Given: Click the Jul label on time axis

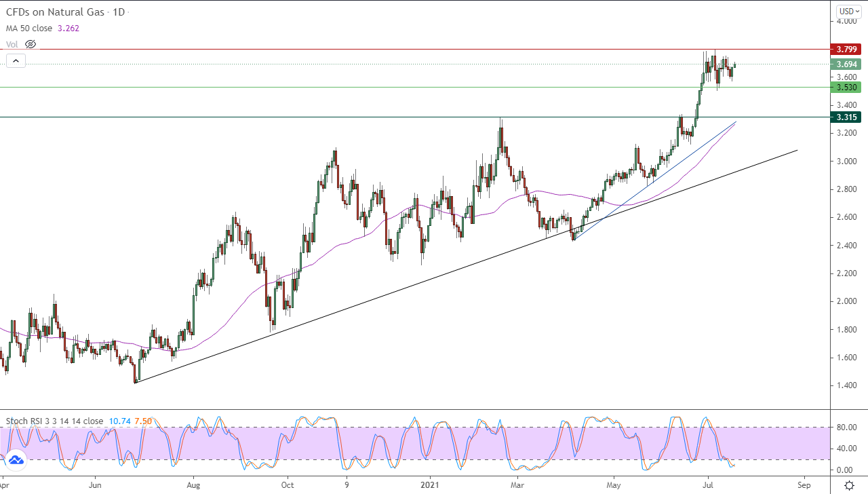Looking at the screenshot, I should 707,485.
